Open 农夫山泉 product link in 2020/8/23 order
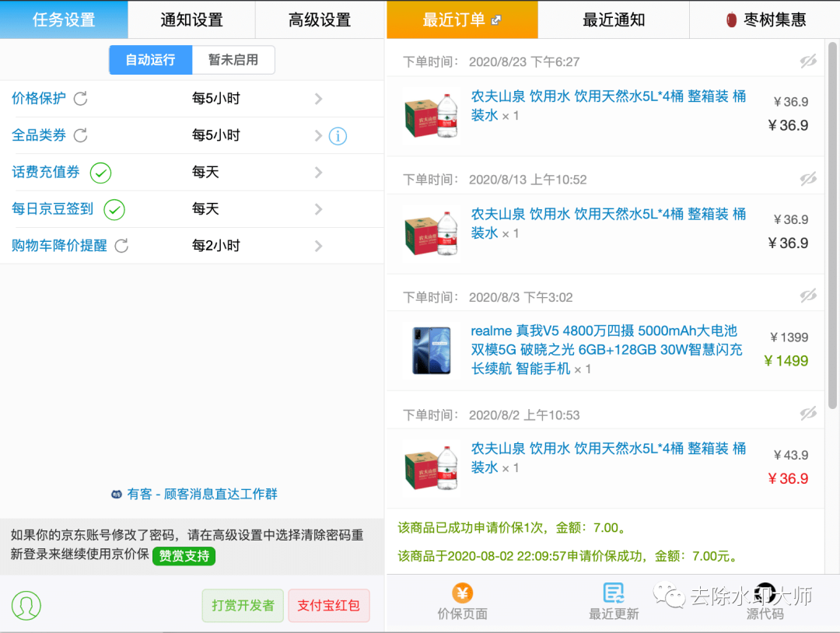 coord(608,106)
